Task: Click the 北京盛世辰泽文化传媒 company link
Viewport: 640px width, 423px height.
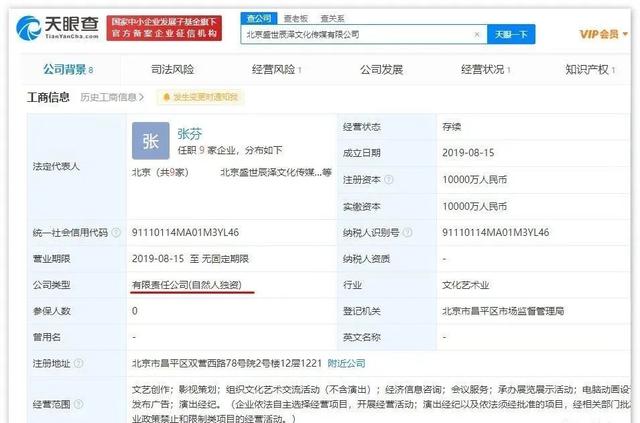Action: click(x=276, y=172)
